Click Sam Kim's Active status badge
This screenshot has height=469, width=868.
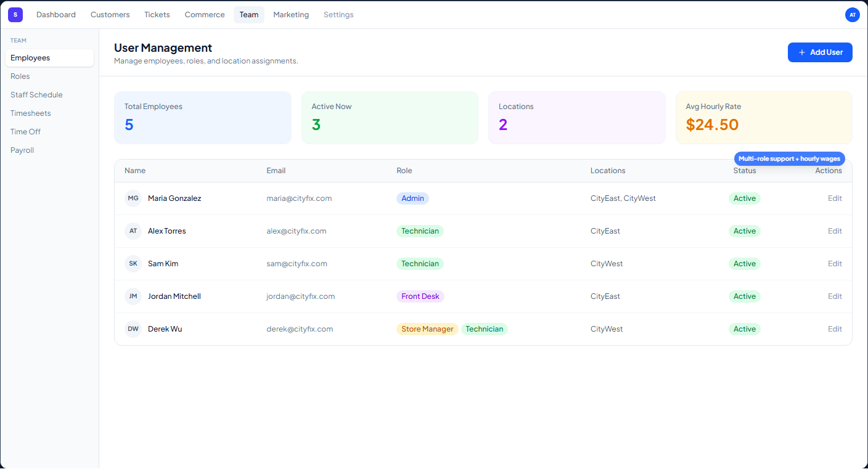pos(745,264)
